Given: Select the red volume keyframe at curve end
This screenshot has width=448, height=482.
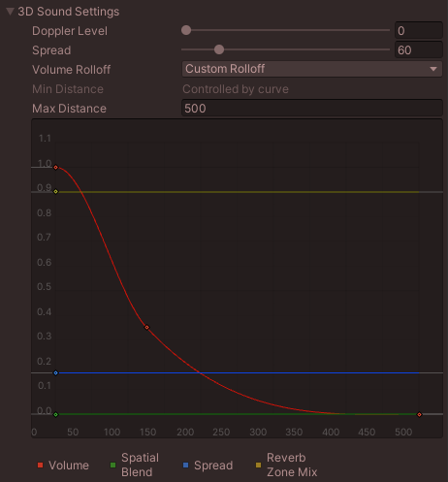Looking at the screenshot, I should point(419,414).
